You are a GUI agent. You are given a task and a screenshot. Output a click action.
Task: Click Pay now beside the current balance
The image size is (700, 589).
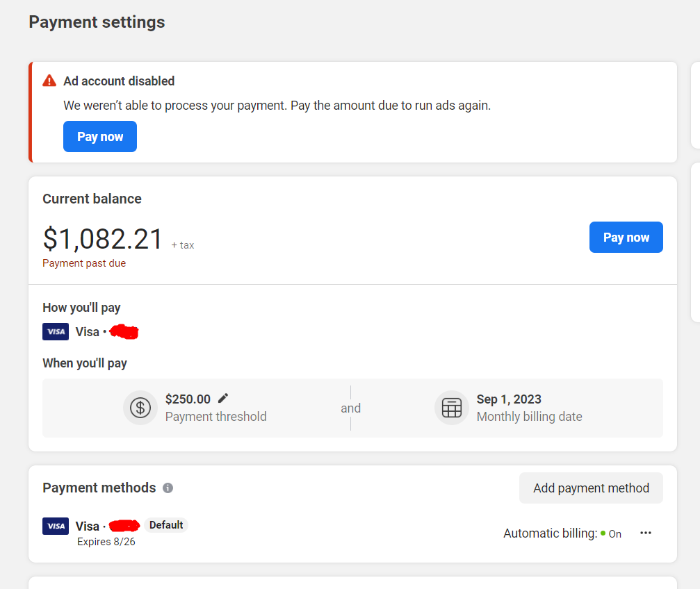pyautogui.click(x=626, y=238)
